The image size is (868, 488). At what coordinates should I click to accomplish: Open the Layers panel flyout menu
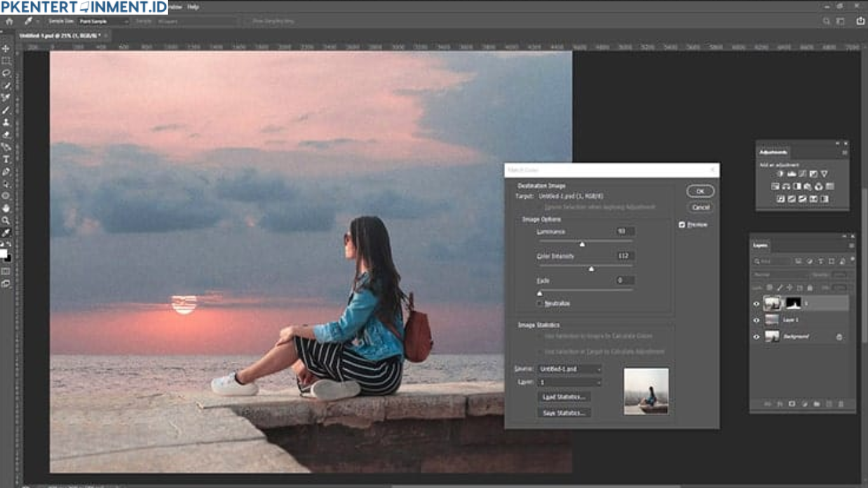[x=852, y=244]
